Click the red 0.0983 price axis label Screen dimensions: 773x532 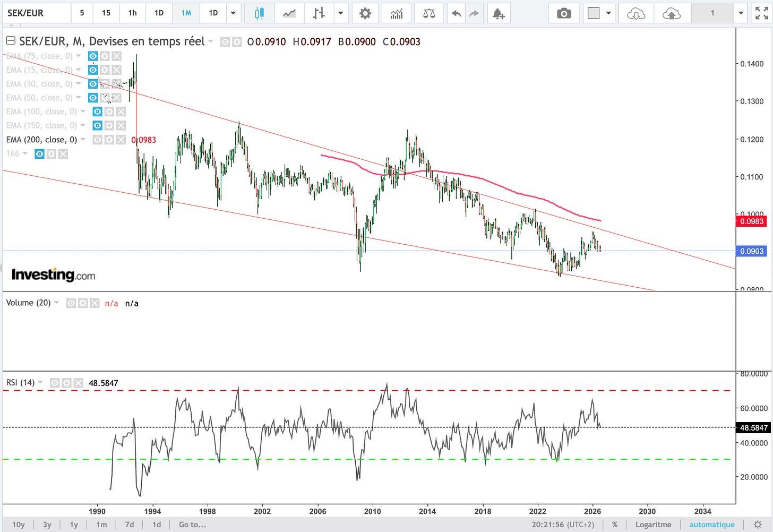pos(752,221)
